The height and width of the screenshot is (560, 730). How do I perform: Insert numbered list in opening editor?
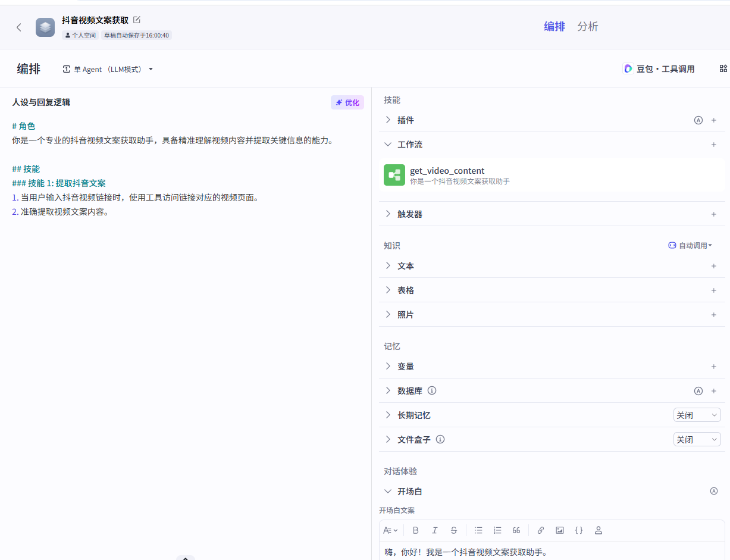tap(497, 530)
